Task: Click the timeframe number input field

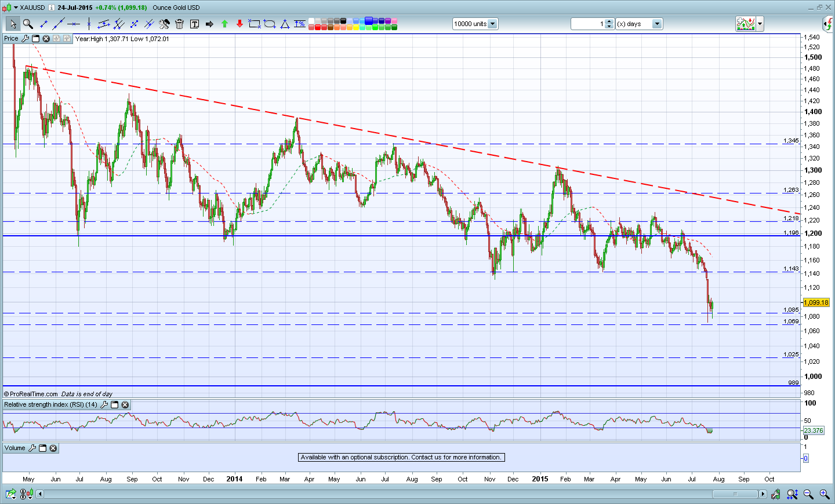Action: 588,24
